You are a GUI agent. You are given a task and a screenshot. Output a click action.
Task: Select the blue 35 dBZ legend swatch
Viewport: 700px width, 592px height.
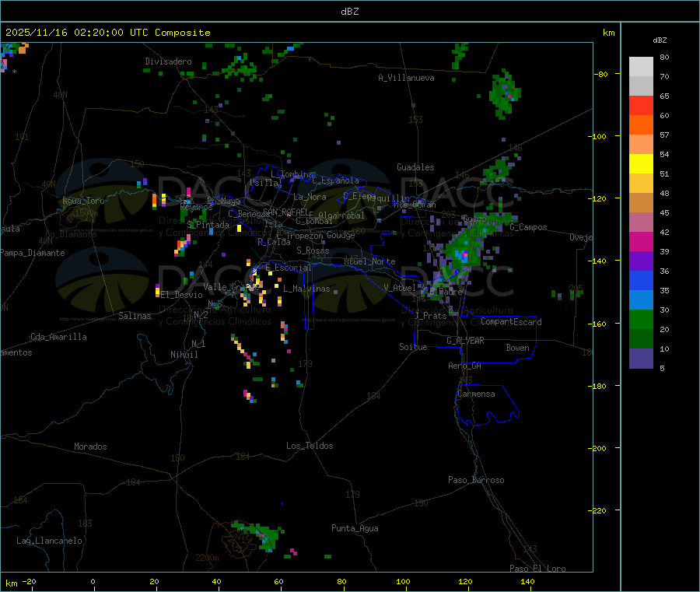[x=641, y=280]
